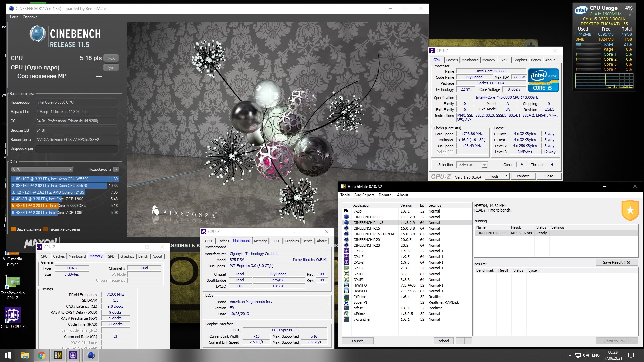
Task: Click Ваша система orange legend swatch
Action: click(13, 229)
